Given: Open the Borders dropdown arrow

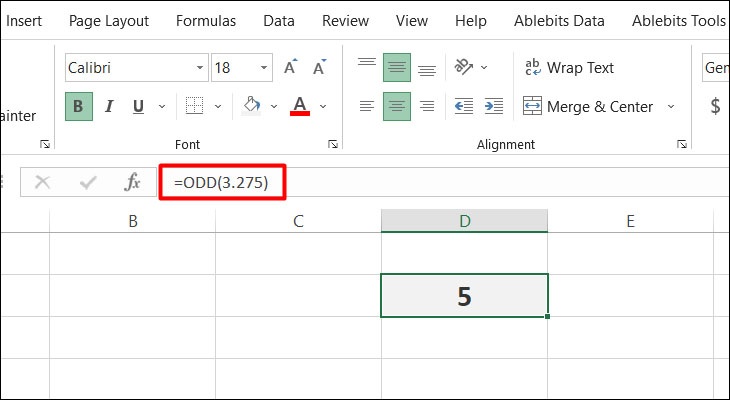Looking at the screenshot, I should click(217, 107).
